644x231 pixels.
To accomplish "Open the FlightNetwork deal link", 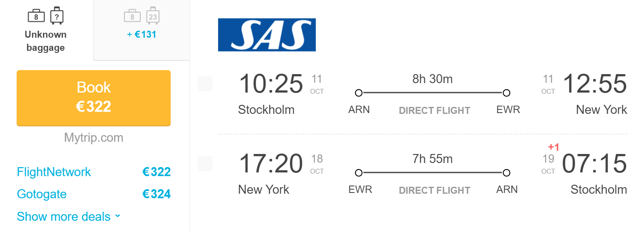I will click(54, 172).
